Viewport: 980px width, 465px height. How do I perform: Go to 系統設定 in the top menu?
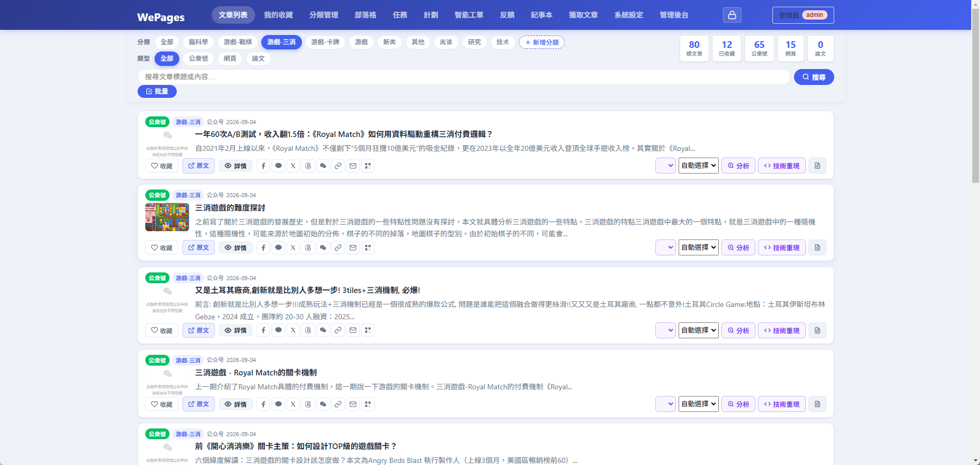point(629,15)
